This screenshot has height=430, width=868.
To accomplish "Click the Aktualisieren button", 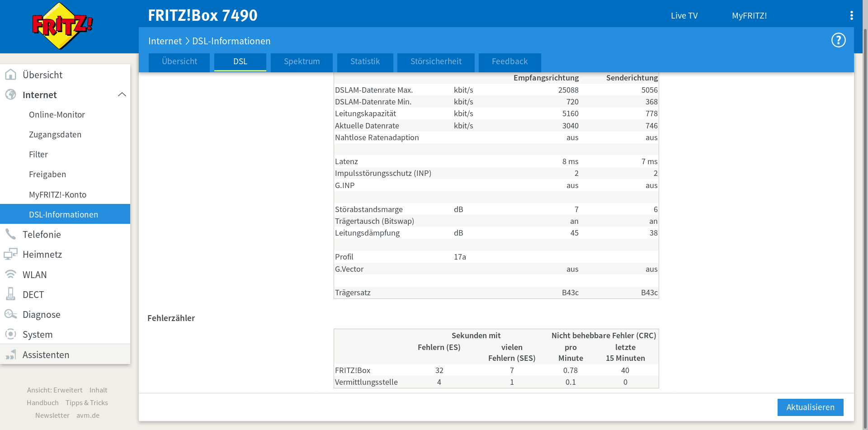I will pyautogui.click(x=810, y=407).
